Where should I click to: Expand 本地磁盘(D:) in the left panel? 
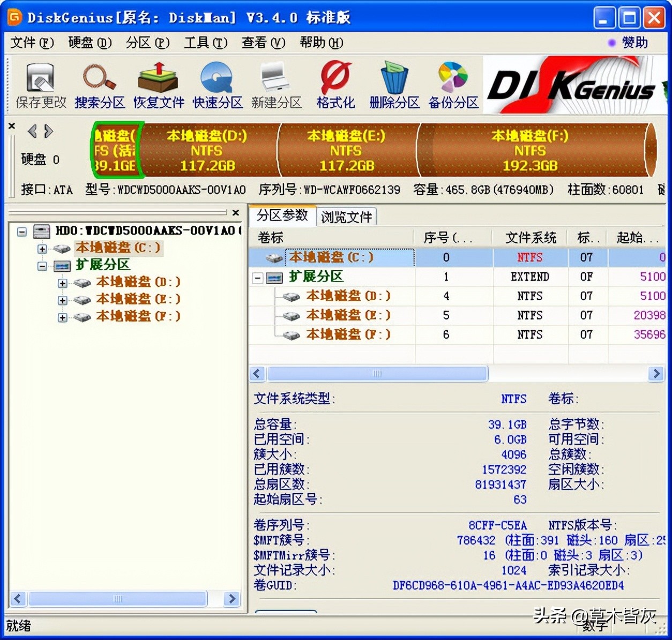click(x=62, y=282)
